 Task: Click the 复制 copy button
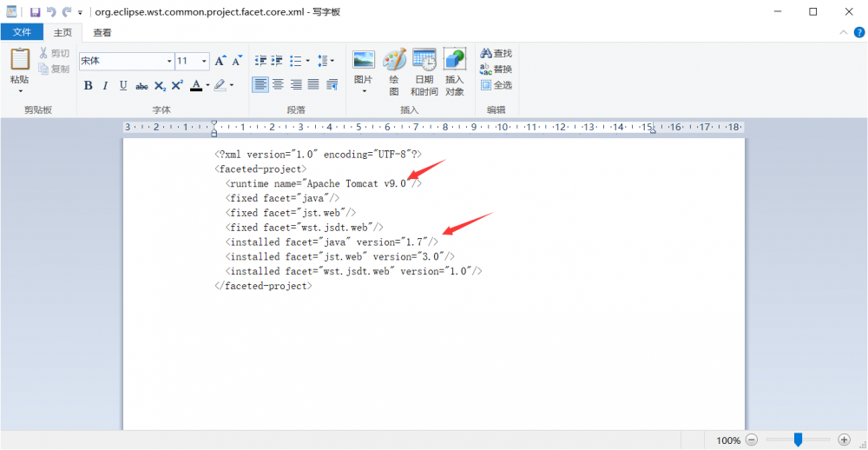pyautogui.click(x=54, y=69)
